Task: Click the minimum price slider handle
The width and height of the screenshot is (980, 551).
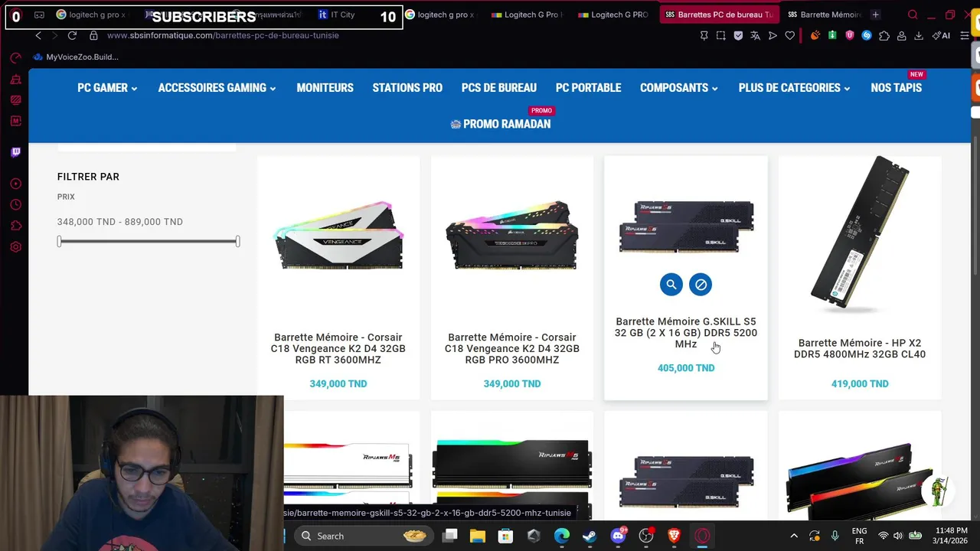Action: [x=60, y=241]
